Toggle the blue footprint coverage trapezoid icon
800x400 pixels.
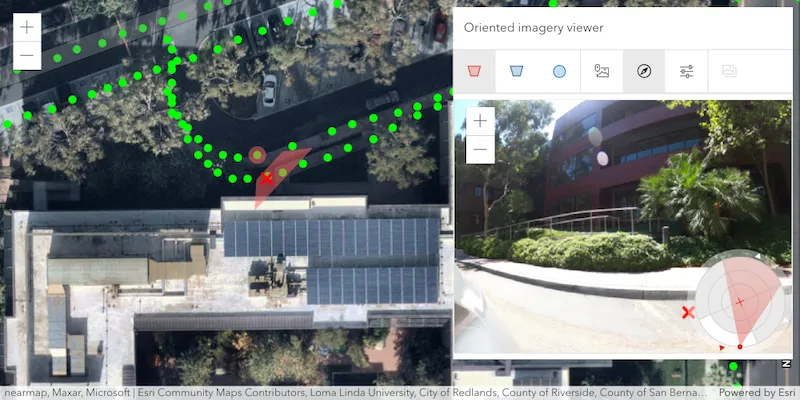coord(516,71)
